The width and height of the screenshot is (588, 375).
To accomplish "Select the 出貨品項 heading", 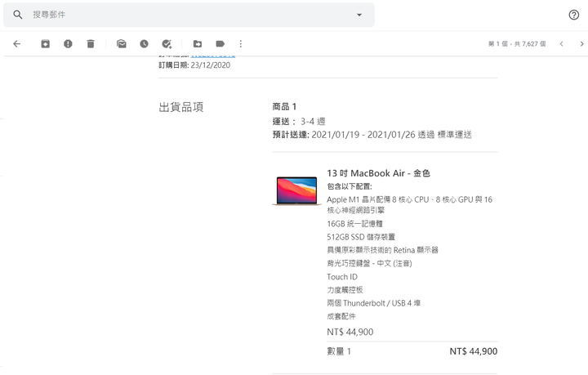I will 181,107.
